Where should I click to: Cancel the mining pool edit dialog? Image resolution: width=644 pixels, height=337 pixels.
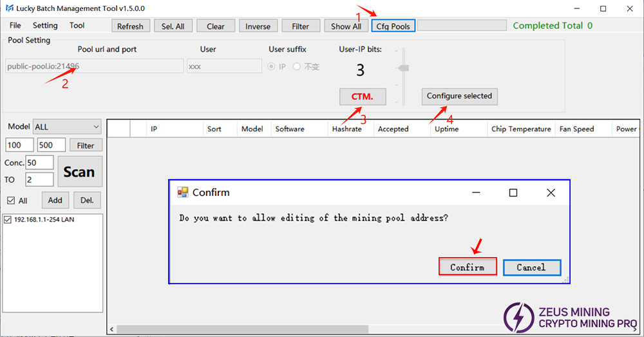[x=531, y=267]
